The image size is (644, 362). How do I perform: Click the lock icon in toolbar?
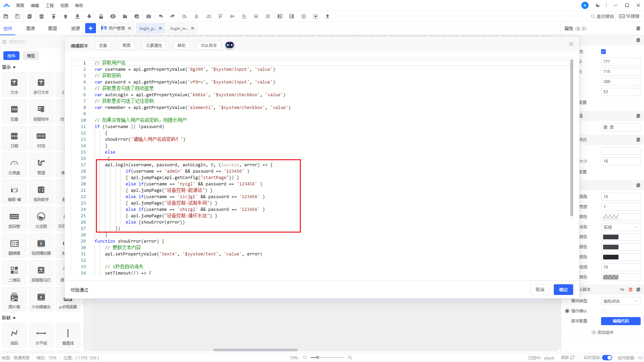point(101,16)
